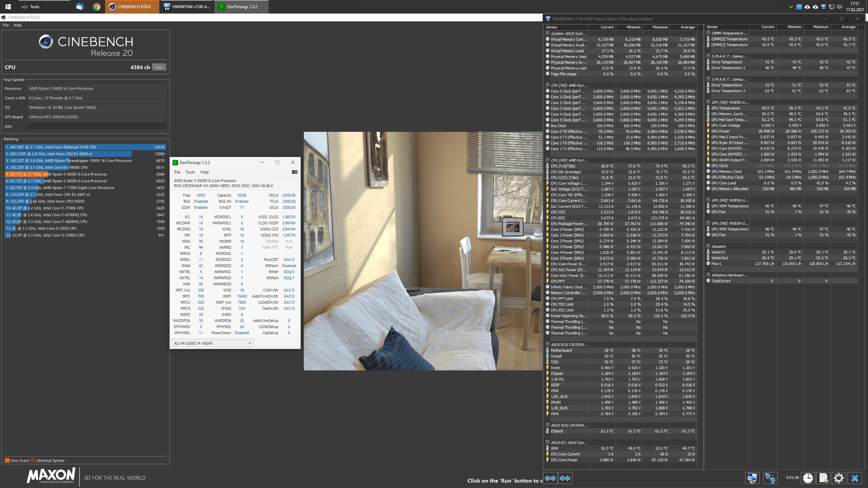Click left panel 'Sensor' column header
This screenshot has height=488, width=868.
pos(567,27)
